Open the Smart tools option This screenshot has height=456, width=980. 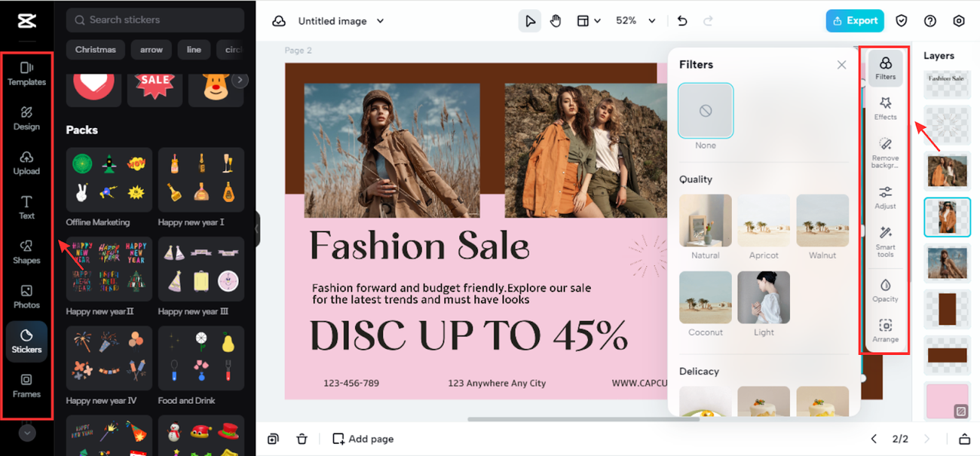[886, 241]
